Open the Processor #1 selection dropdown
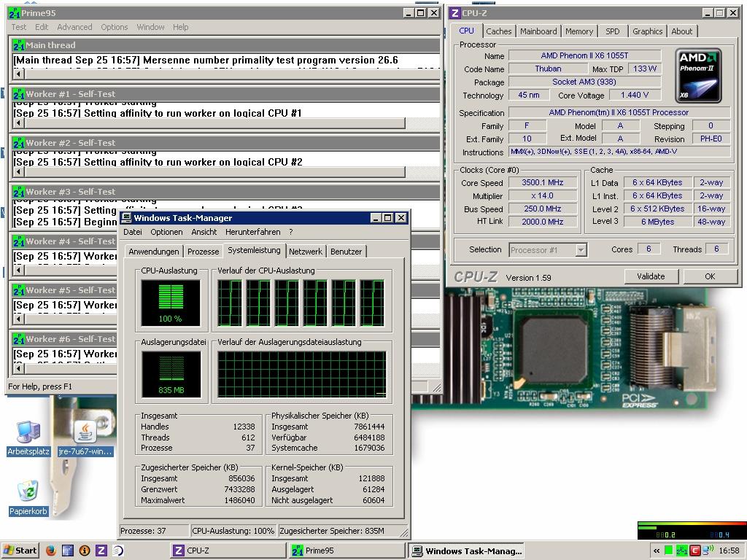Viewport: 747px width, 560px height. 581,249
